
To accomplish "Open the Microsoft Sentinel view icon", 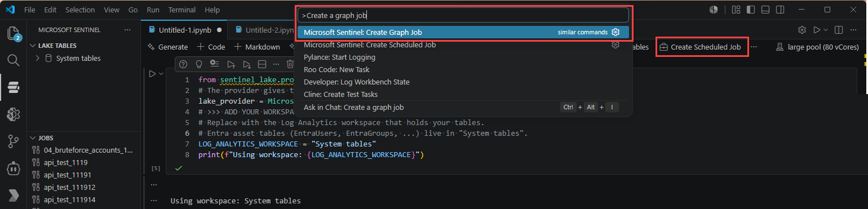I will [x=13, y=87].
